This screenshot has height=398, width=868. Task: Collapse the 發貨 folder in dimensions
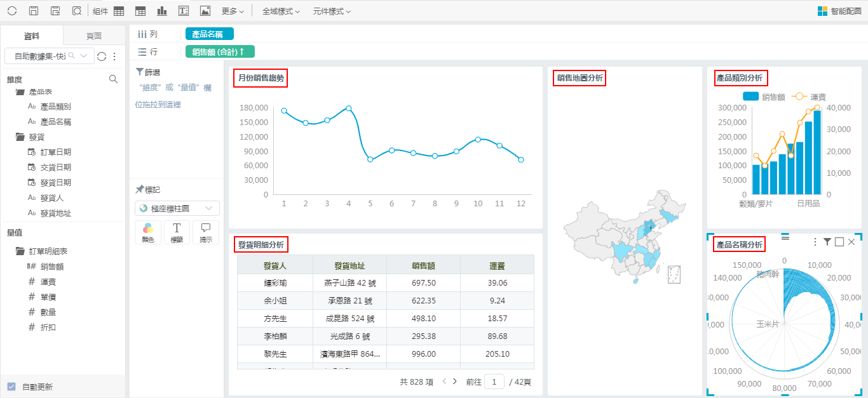coord(20,137)
